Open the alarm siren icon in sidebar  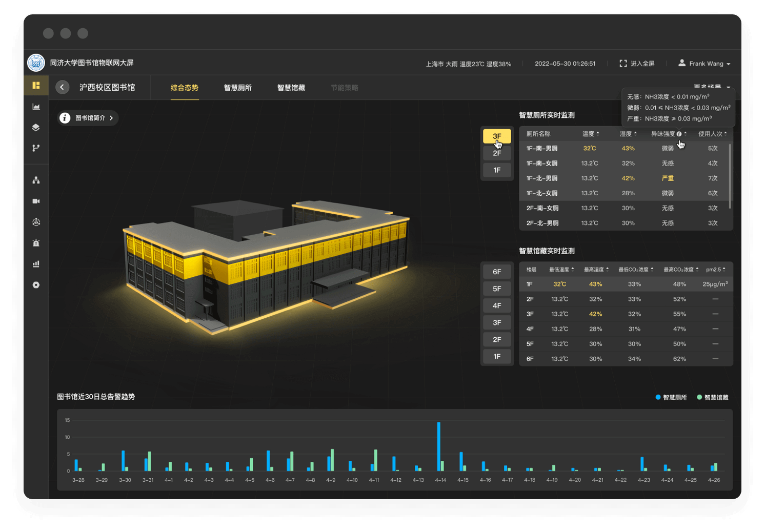click(x=36, y=243)
